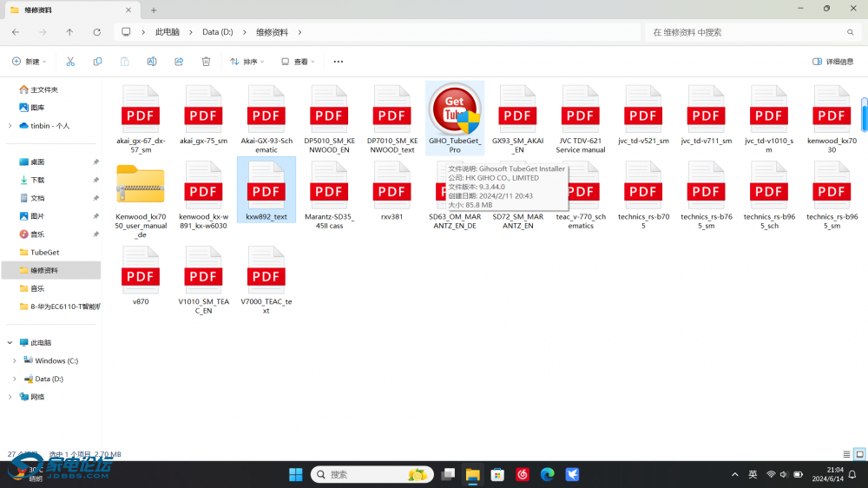Click Data (D:) in the breadcrumb path
The height and width of the screenshot is (488, 868).
[x=218, y=32]
